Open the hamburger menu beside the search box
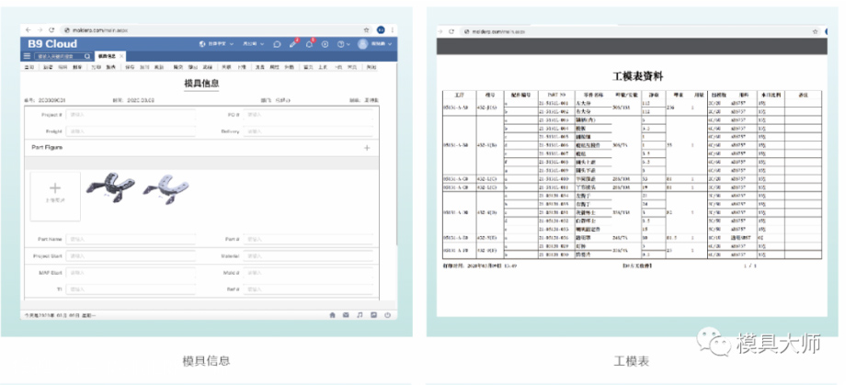Viewport: 868px width, 385px height. 28,56
